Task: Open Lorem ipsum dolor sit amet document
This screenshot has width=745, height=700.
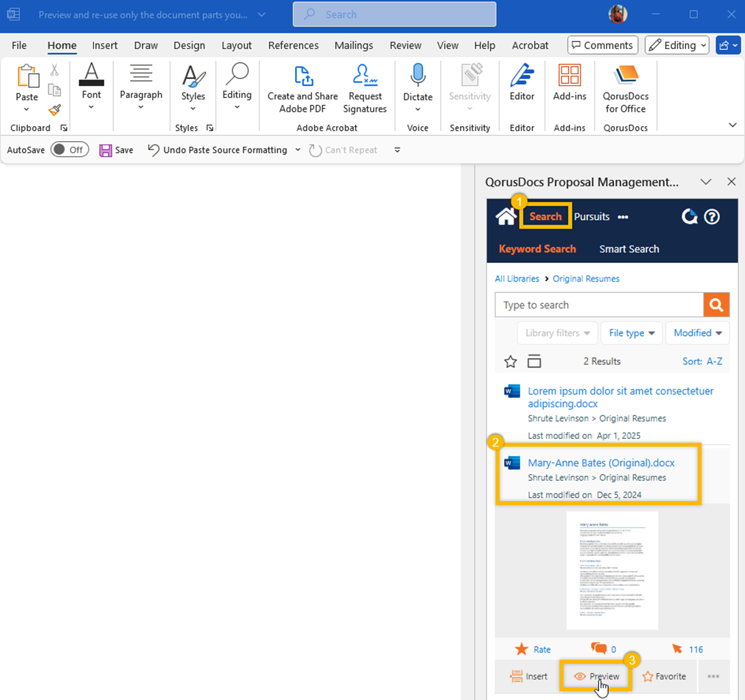Action: tap(620, 397)
